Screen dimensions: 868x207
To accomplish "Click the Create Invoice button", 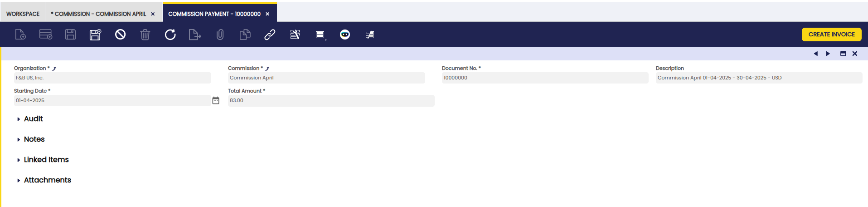I will 831,34.
